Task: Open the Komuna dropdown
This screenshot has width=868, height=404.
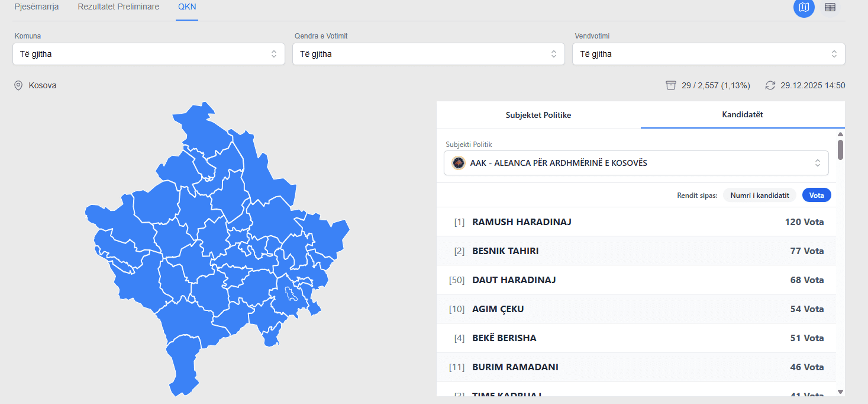Action: tap(149, 54)
